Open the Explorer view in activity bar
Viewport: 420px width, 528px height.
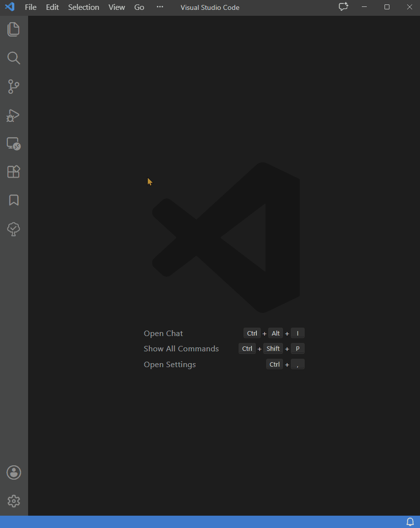(13, 29)
